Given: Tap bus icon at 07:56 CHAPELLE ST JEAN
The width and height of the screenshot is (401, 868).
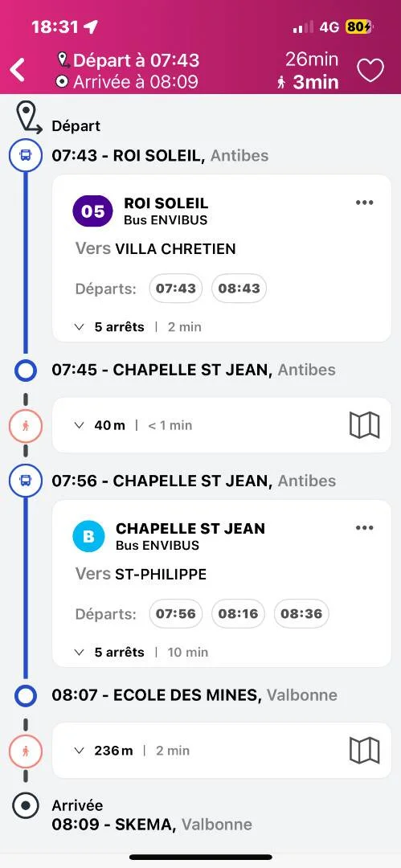Looking at the screenshot, I should pos(25,481).
